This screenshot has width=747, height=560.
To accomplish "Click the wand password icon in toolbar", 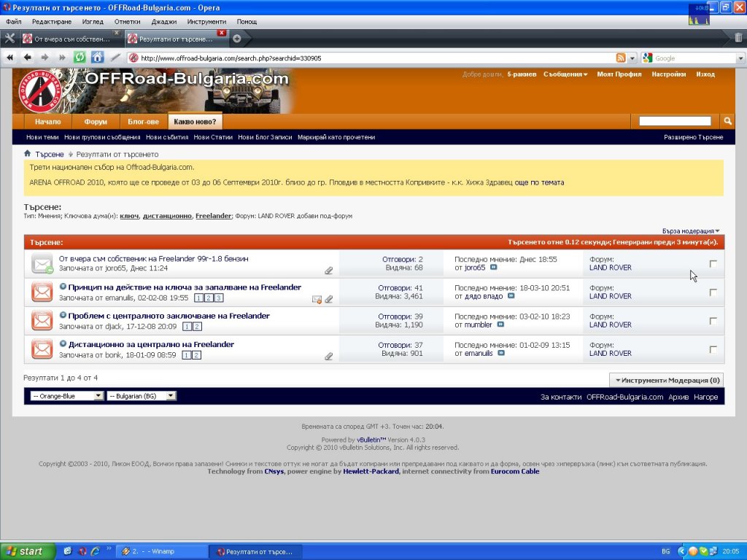I will pos(115,58).
